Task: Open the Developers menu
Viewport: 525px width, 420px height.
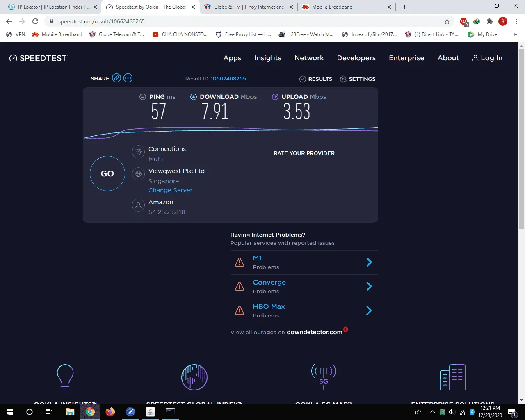Action: click(x=356, y=58)
